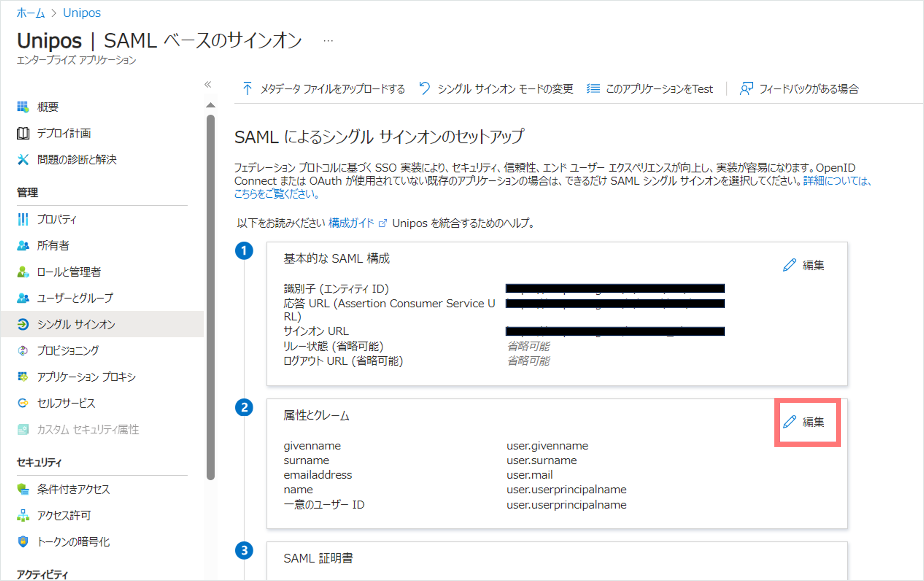Edit 属性とクレーム section
This screenshot has height=581, width=924.
coord(804,422)
